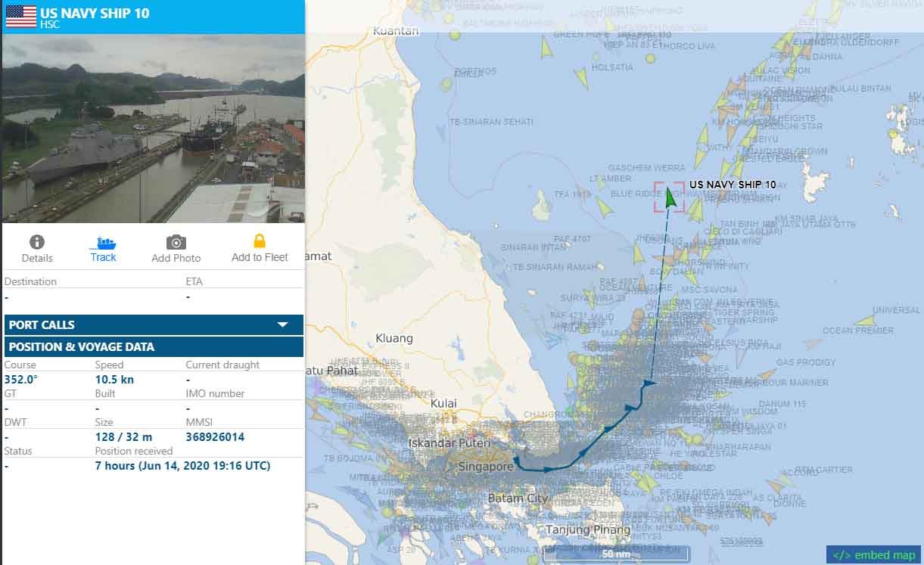Open the ship photo thumbnail
This screenshot has width=924, height=565.
coord(154,129)
